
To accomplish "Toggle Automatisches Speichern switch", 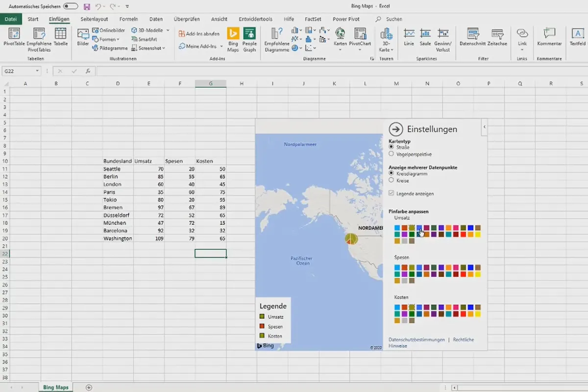I will pos(71,6).
